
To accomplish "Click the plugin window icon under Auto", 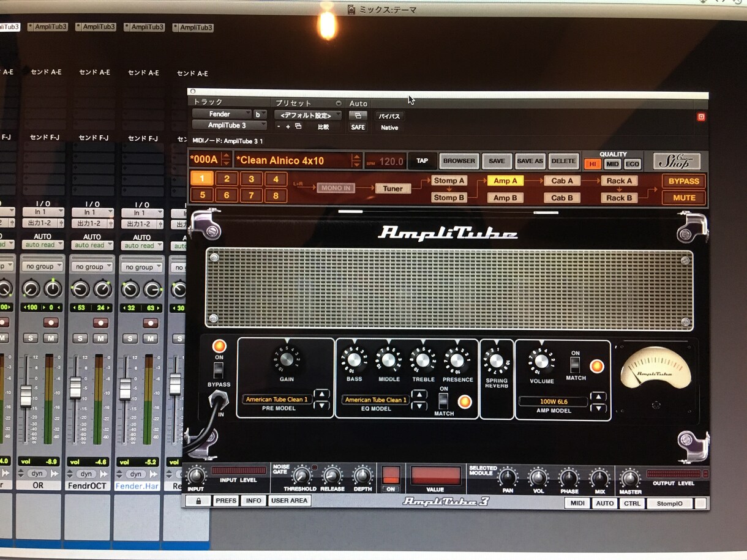I will [x=358, y=116].
